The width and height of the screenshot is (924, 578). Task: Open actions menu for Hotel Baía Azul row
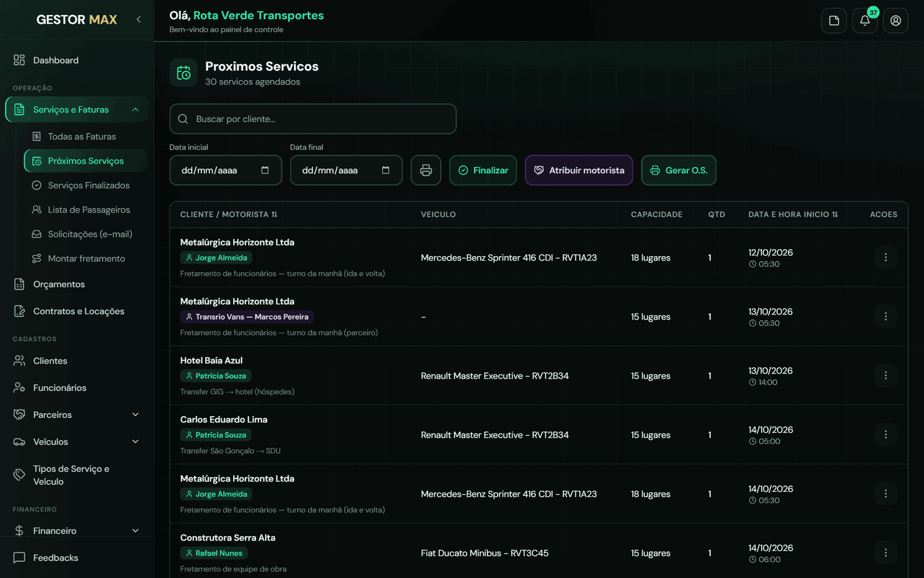[x=885, y=376]
